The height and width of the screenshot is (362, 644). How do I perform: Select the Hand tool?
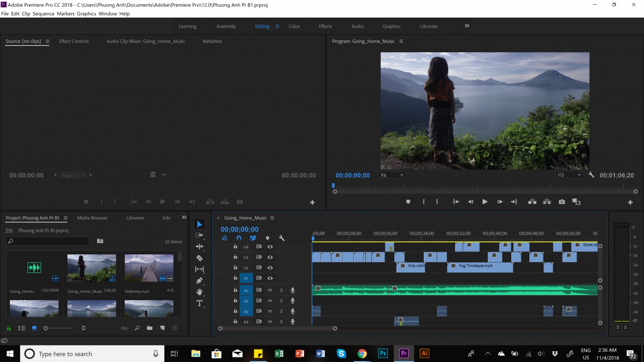[x=200, y=292]
